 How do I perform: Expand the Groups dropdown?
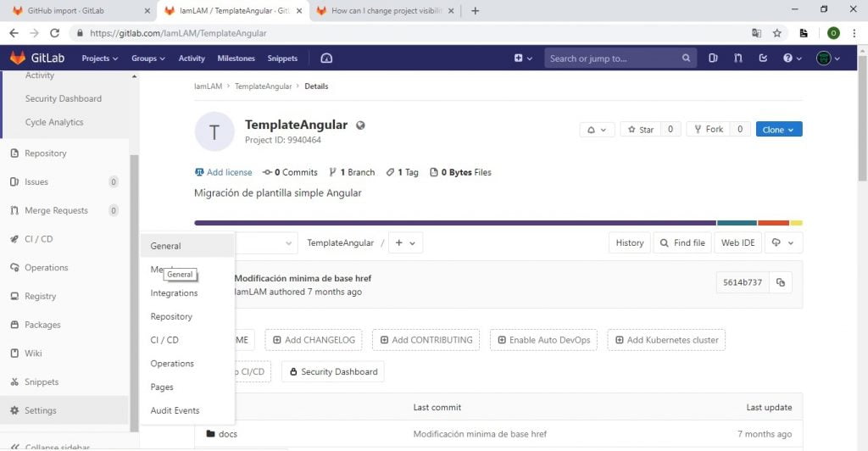tap(147, 58)
